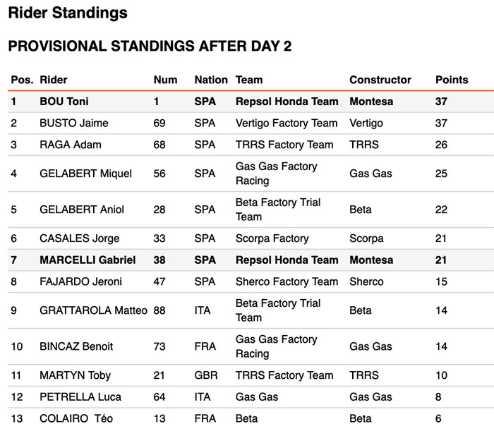494x448 pixels.
Task: Select BINCAZ Benoit row
Action: [76, 346]
